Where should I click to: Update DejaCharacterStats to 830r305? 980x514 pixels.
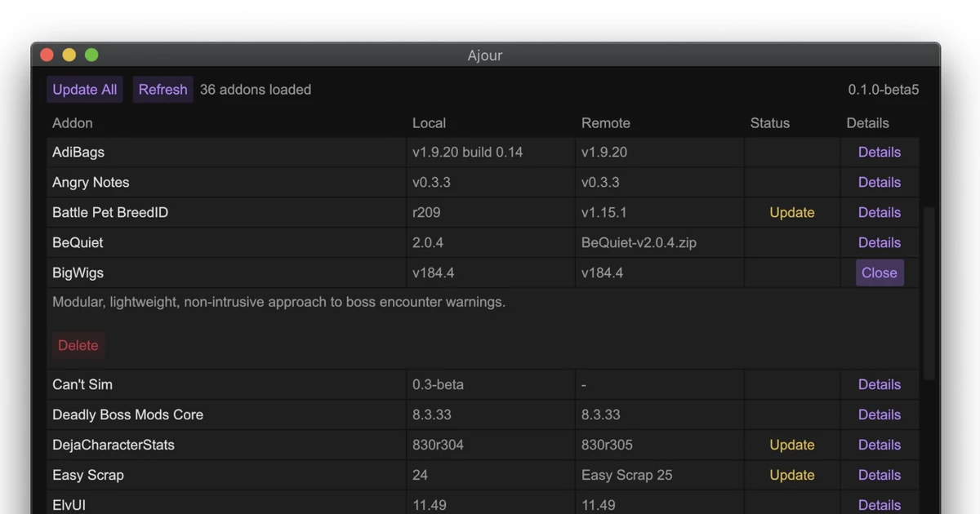[791, 445]
